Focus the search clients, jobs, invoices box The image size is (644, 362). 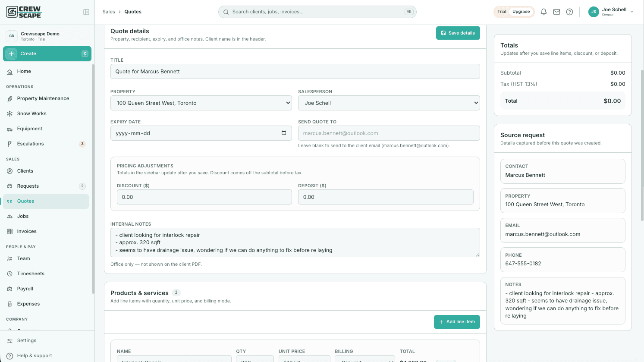(x=317, y=12)
